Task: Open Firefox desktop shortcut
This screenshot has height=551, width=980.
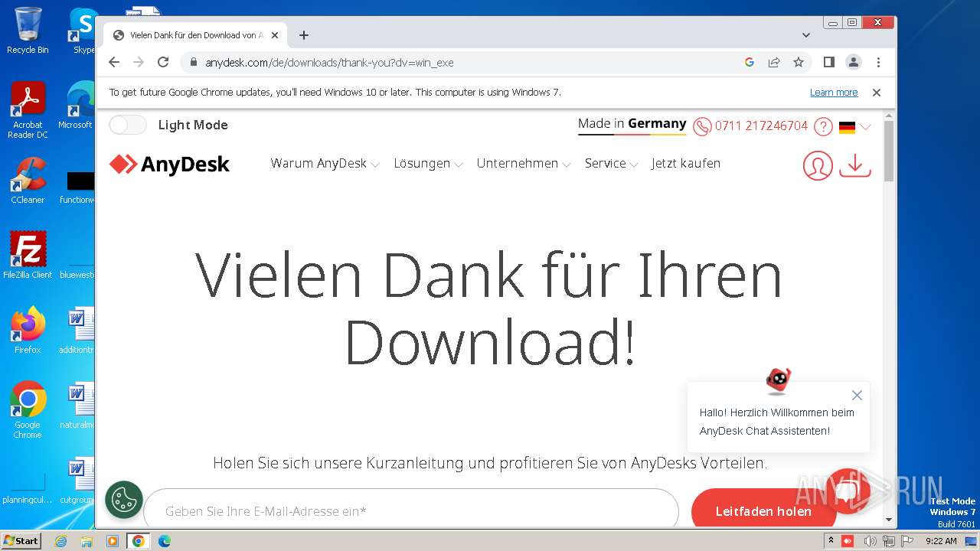Action: click(28, 331)
